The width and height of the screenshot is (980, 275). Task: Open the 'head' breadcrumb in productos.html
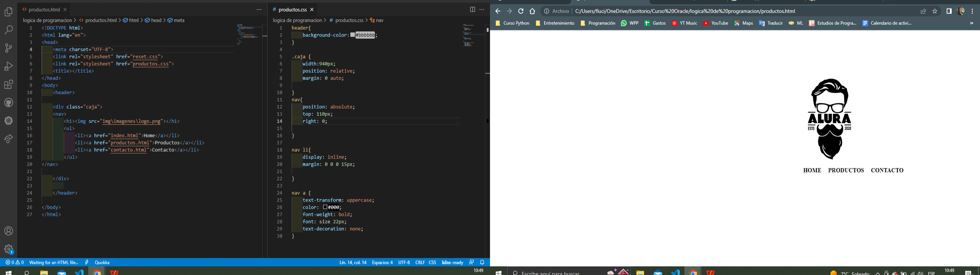click(x=153, y=20)
